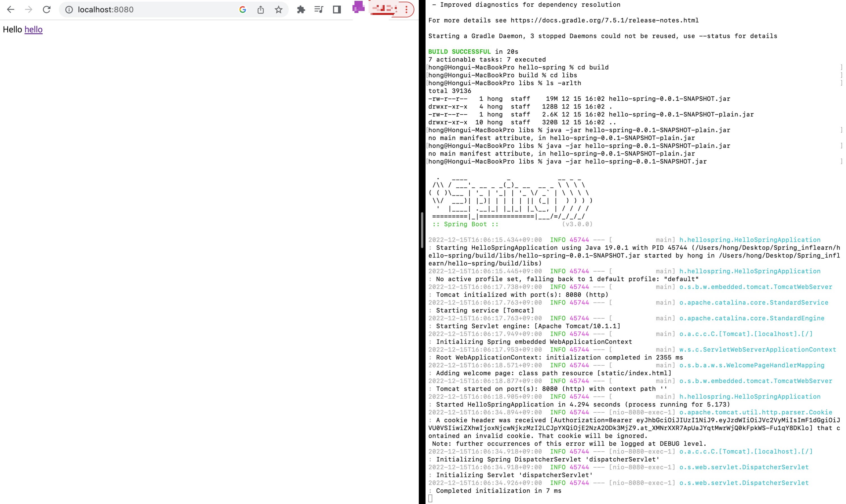This screenshot has height=504, width=846.
Task: View site information for localhost
Action: tap(69, 10)
